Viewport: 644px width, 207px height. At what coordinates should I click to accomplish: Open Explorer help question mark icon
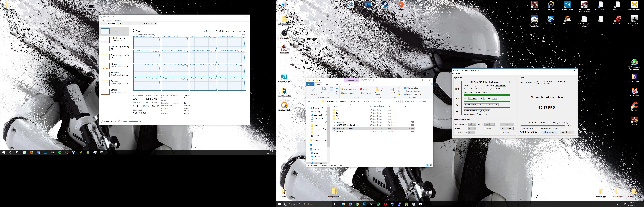tap(431, 84)
